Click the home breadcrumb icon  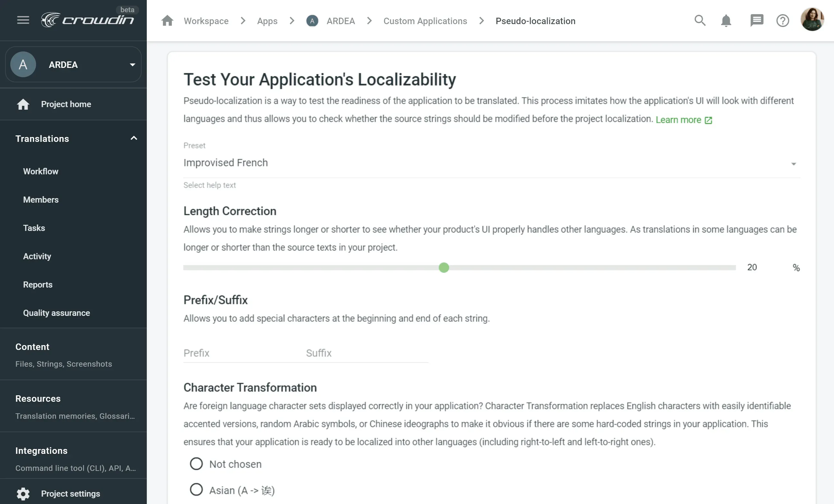pyautogui.click(x=167, y=20)
